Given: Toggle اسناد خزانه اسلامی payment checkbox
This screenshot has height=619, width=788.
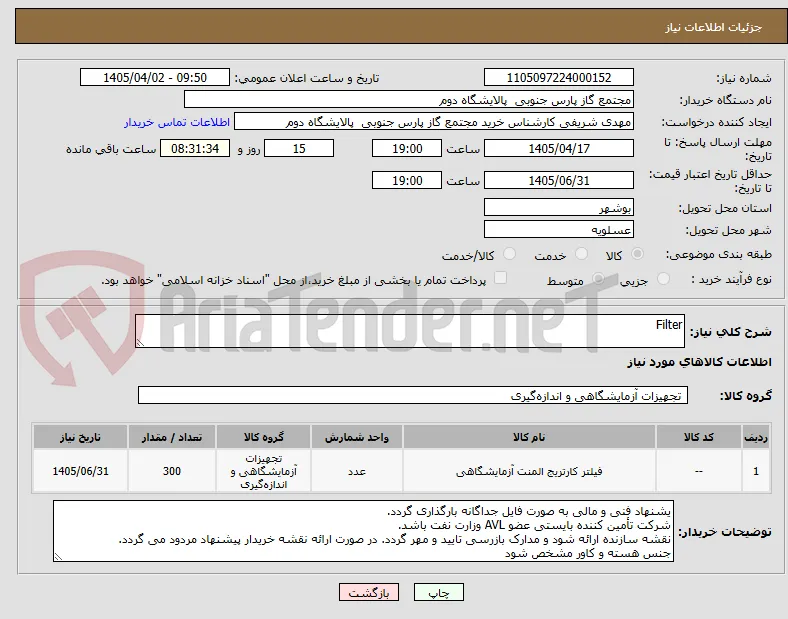Looking at the screenshot, I should coord(501,278).
